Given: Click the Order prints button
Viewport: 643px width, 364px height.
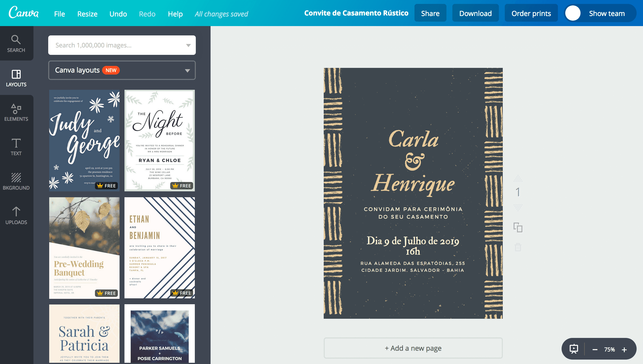Looking at the screenshot, I should [531, 13].
